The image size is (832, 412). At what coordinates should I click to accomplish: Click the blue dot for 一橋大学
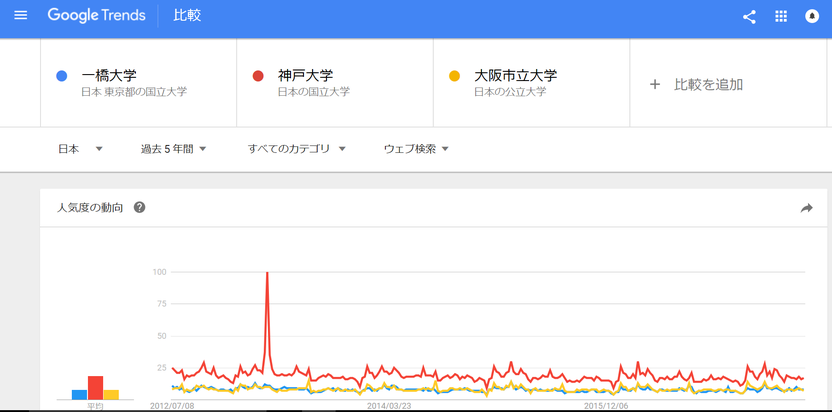pyautogui.click(x=62, y=76)
